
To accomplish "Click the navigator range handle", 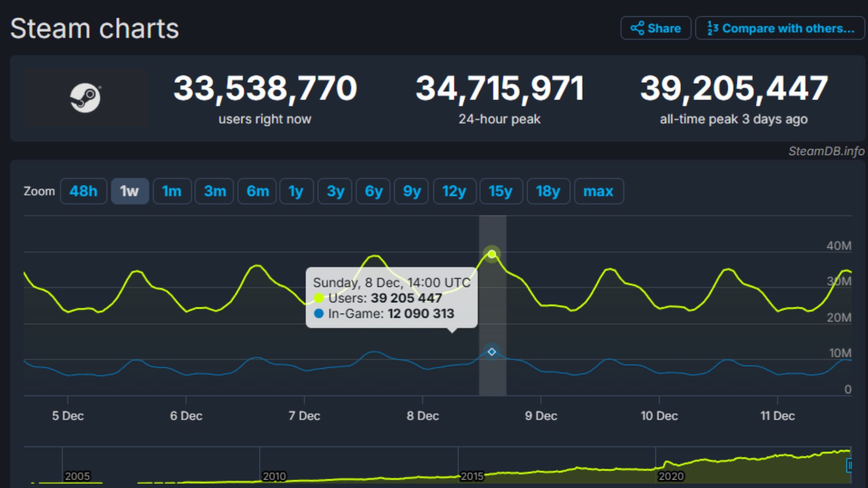I will pos(849,465).
